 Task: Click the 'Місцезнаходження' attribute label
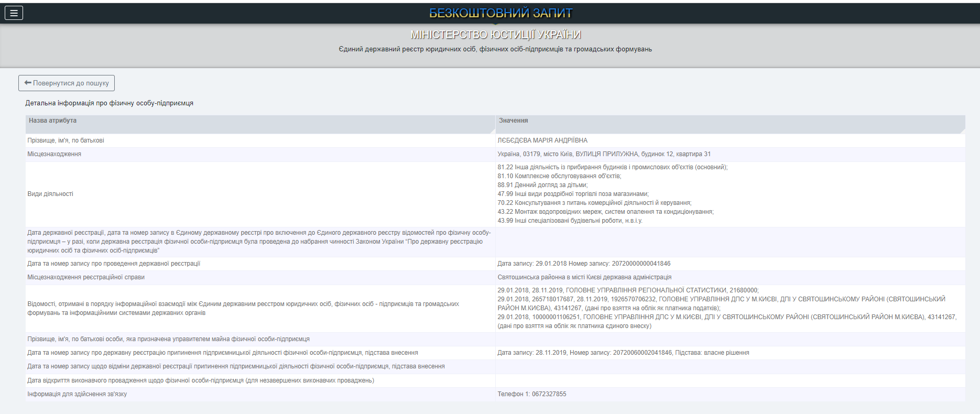pyautogui.click(x=54, y=154)
